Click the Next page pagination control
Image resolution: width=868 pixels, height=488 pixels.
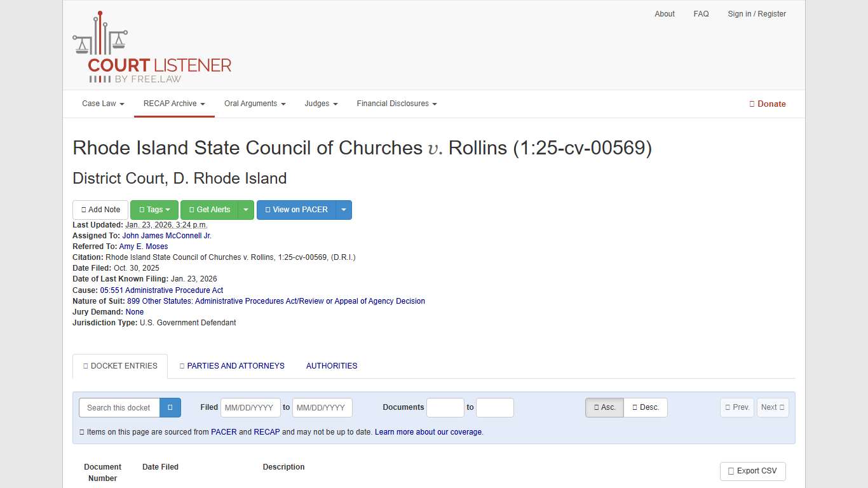(773, 407)
